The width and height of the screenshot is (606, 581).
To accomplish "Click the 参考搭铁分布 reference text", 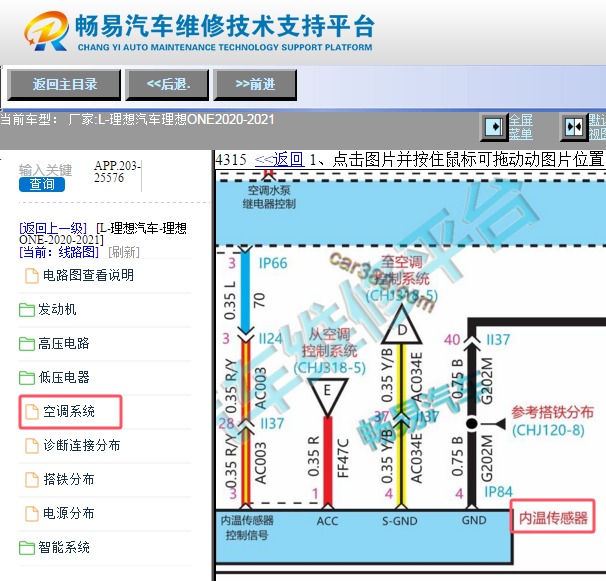I will 553,412.
